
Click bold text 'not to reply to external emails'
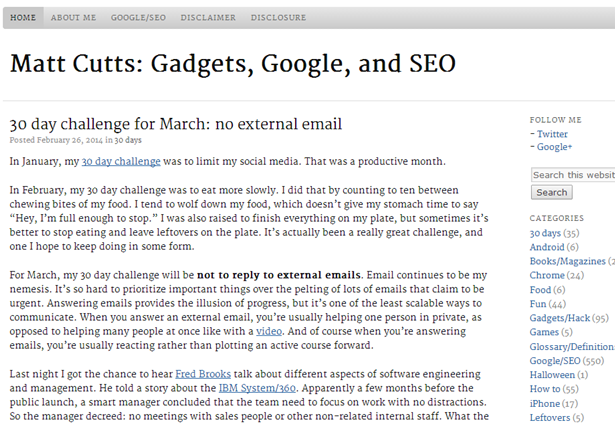coord(278,275)
